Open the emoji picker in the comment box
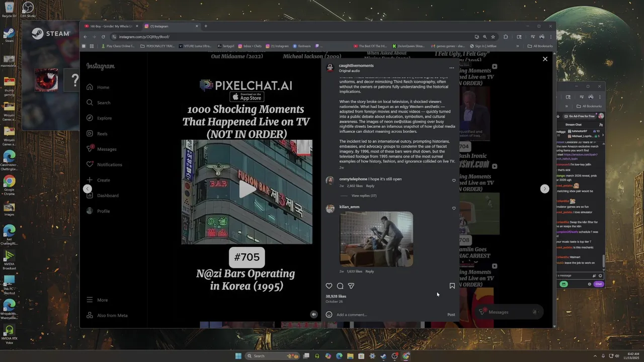 329,315
